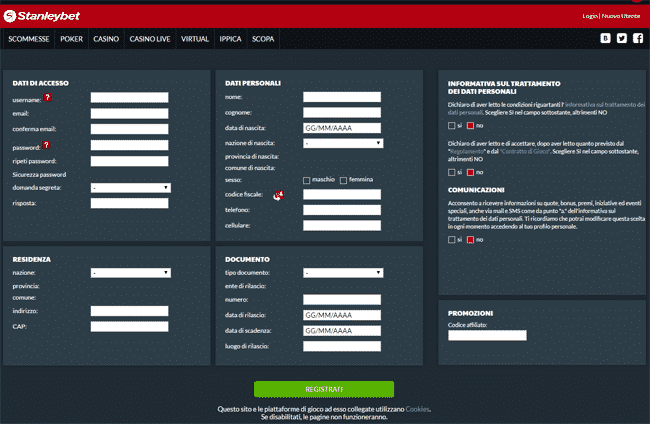The width and height of the screenshot is (650, 424).
Task: Focus the indirizzo input field
Action: 129,311
